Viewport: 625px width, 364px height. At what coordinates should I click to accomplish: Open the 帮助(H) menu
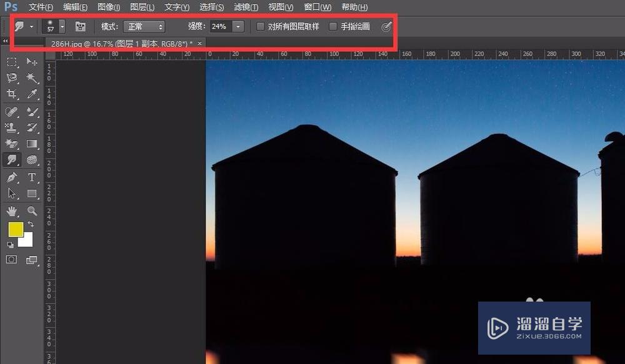[x=354, y=7]
